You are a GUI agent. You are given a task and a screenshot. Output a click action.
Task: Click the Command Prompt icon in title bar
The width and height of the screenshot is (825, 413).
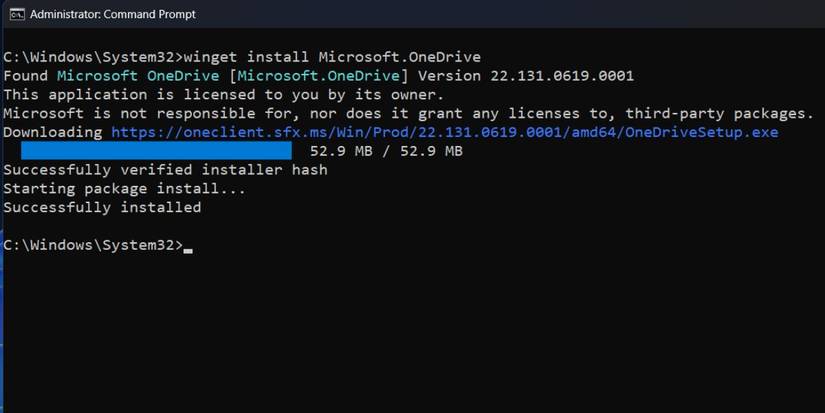pos(15,14)
